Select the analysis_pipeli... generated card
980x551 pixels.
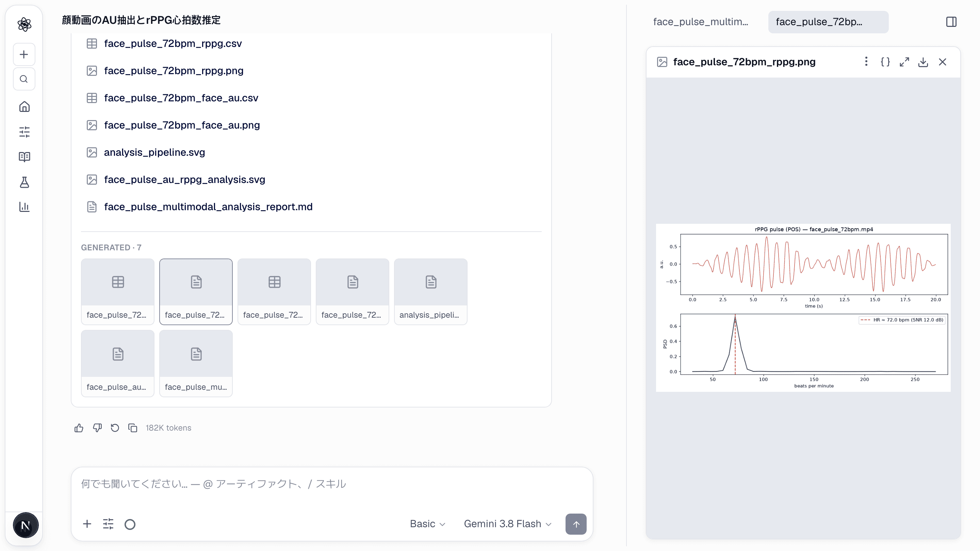pos(430,292)
